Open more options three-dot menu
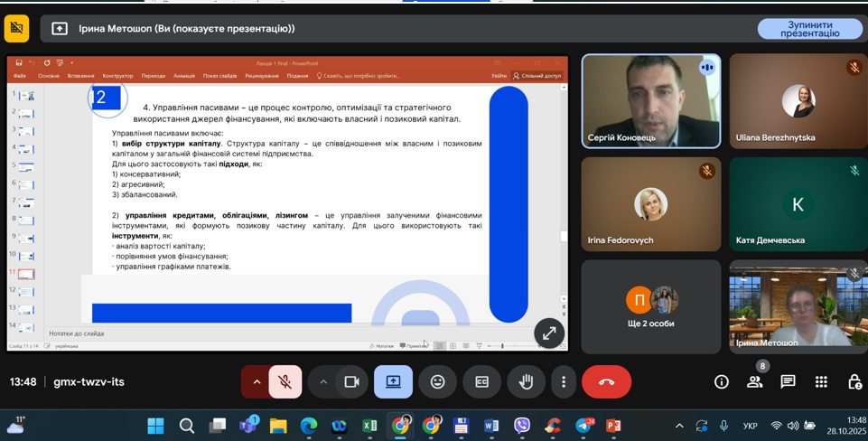The width and height of the screenshot is (868, 441). [x=564, y=381]
